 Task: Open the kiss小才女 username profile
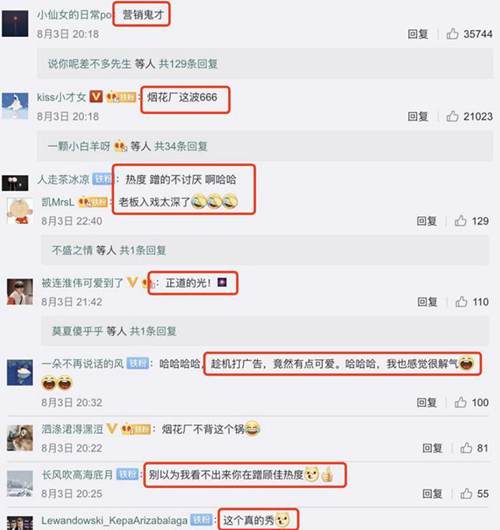tap(61, 97)
